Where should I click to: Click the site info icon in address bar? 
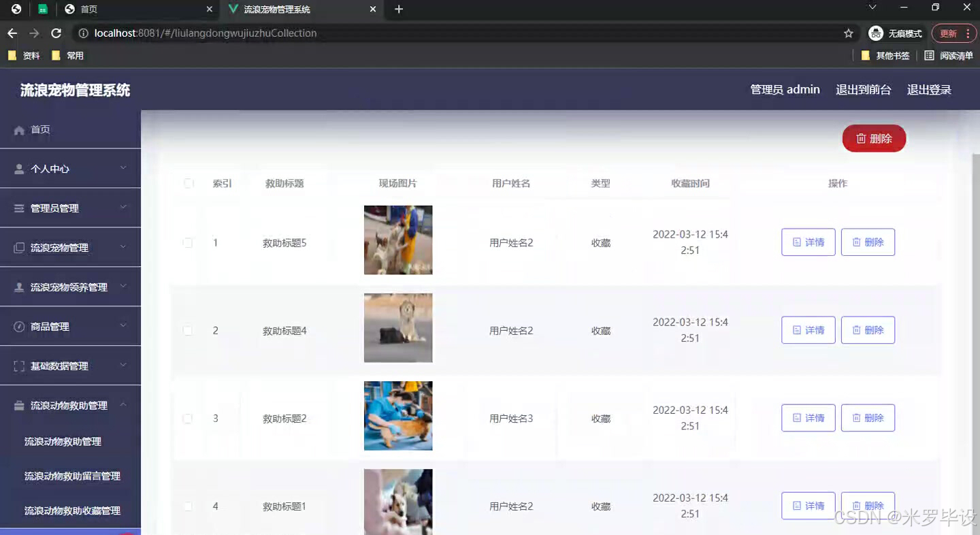pyautogui.click(x=83, y=33)
